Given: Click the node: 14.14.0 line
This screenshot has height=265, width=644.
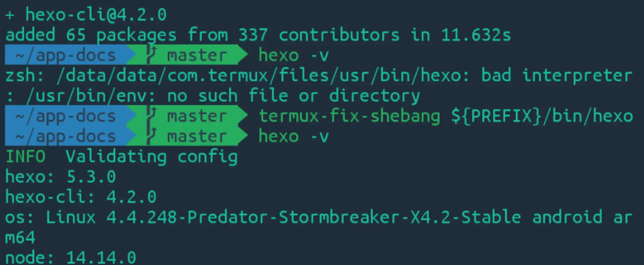Looking at the screenshot, I should coord(71,257).
